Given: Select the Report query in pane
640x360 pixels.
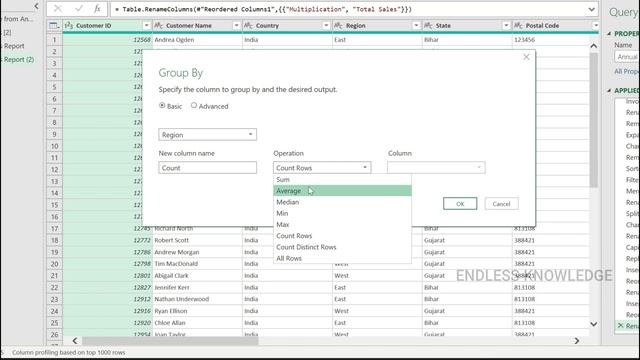Looking at the screenshot, I should click(x=13, y=46).
